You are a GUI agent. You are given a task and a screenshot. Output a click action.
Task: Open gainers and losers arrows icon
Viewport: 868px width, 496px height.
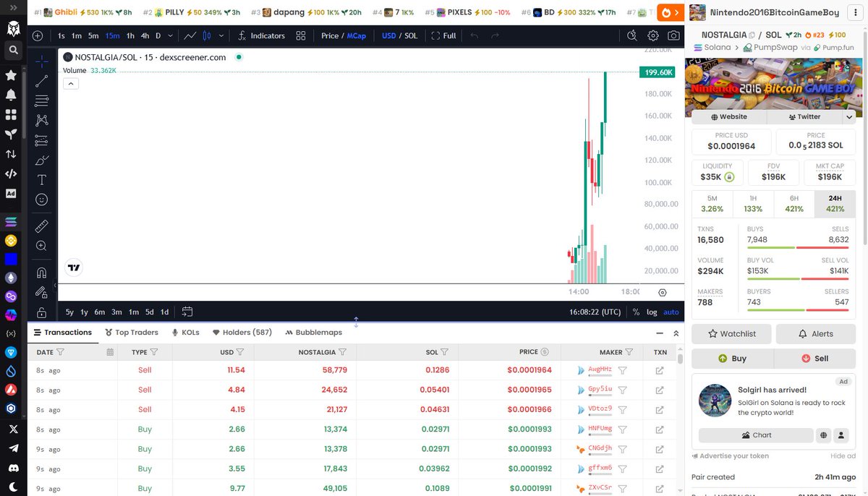(11, 154)
